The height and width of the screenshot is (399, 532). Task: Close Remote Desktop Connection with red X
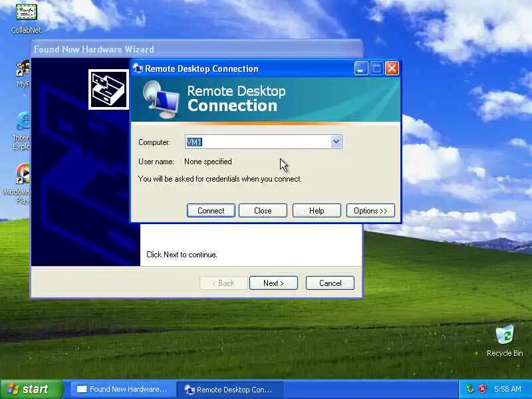[392, 68]
